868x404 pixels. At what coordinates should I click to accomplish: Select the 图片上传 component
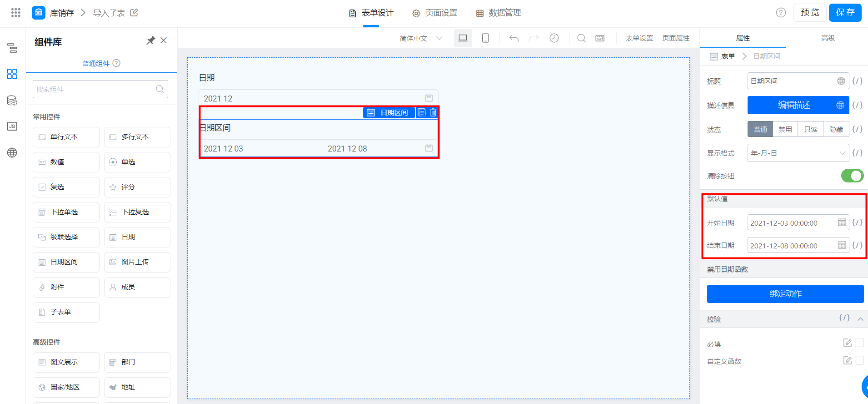coord(137,262)
